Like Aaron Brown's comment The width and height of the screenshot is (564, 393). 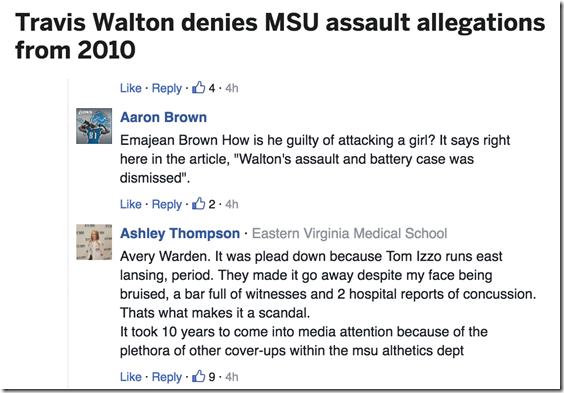[131, 204]
